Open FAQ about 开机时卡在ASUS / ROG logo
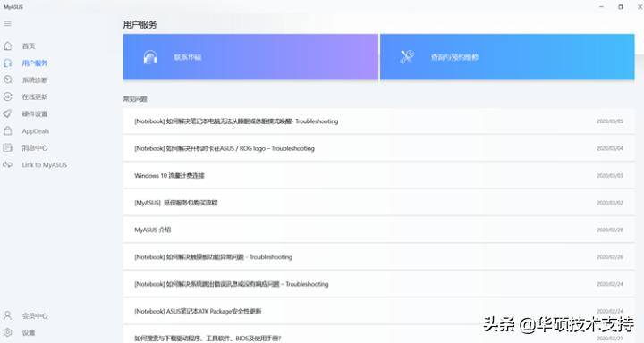The width and height of the screenshot is (644, 343). point(378,148)
